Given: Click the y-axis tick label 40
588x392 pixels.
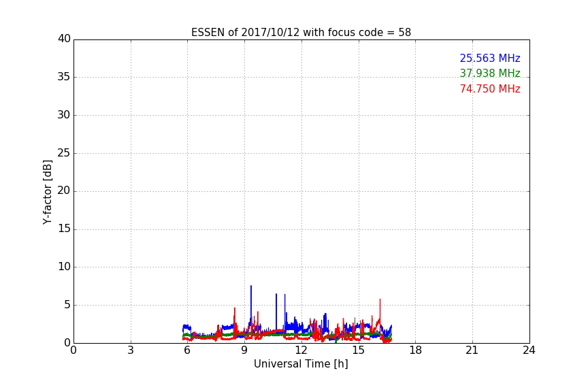Looking at the screenshot, I should [64, 39].
